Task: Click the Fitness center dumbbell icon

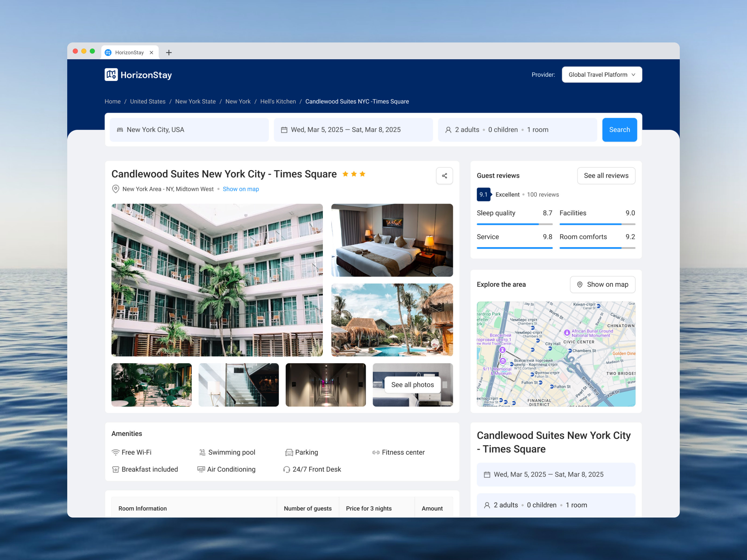Action: [x=376, y=452]
